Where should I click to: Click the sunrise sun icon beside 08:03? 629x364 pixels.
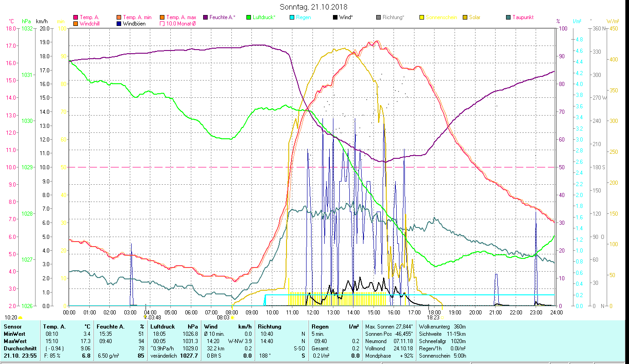pos(232,318)
